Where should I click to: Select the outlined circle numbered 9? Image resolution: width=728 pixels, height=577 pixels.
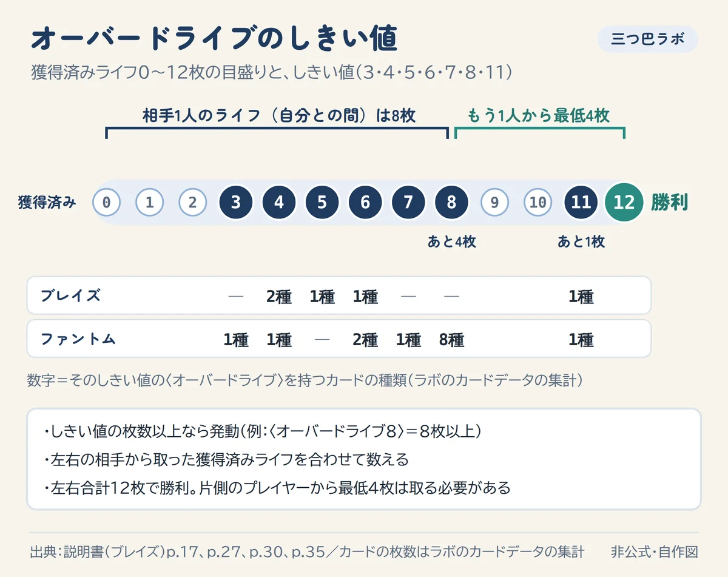coord(494,203)
